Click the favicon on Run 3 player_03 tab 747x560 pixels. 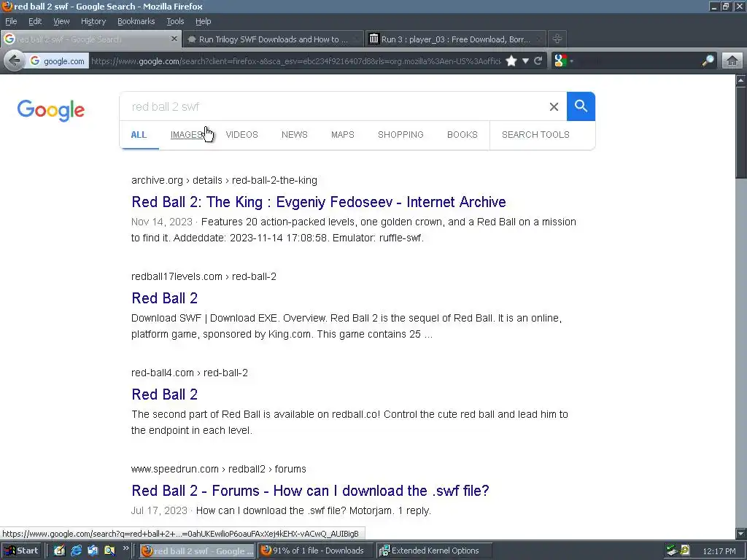pos(374,39)
